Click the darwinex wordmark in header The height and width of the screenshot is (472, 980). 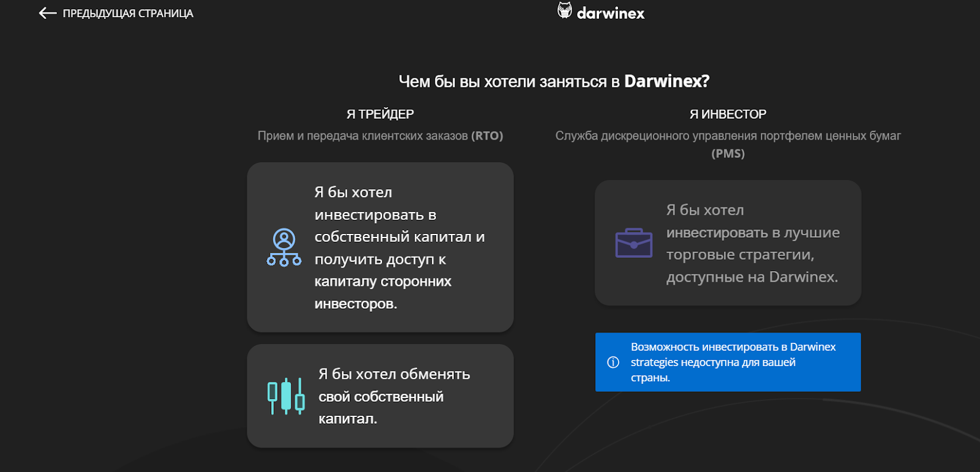point(611,13)
